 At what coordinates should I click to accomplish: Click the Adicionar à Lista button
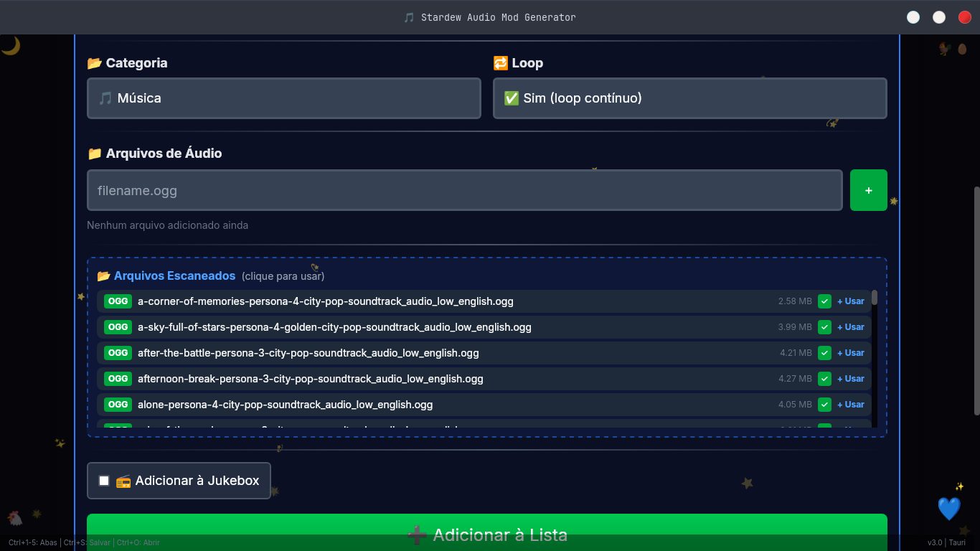[487, 532]
